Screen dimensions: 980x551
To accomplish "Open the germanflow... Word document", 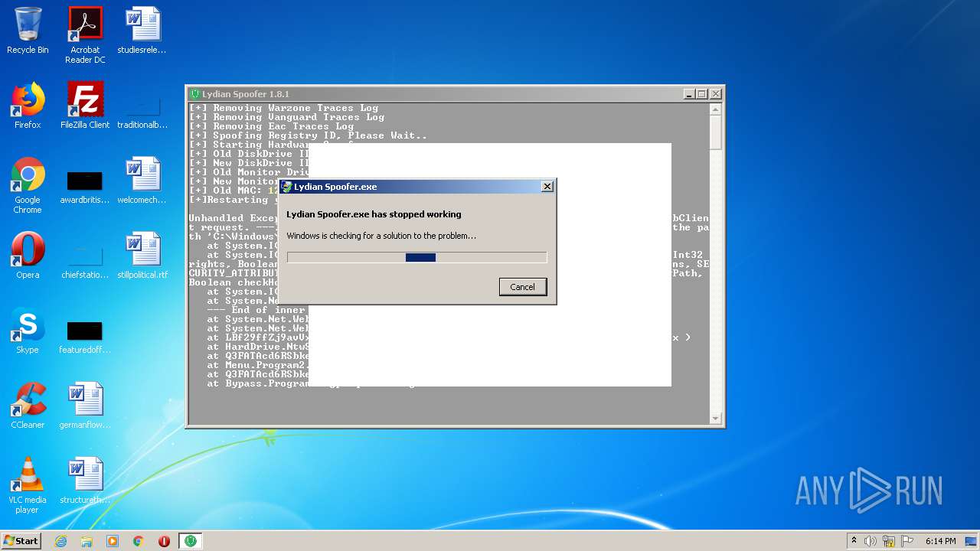I will (x=85, y=406).
